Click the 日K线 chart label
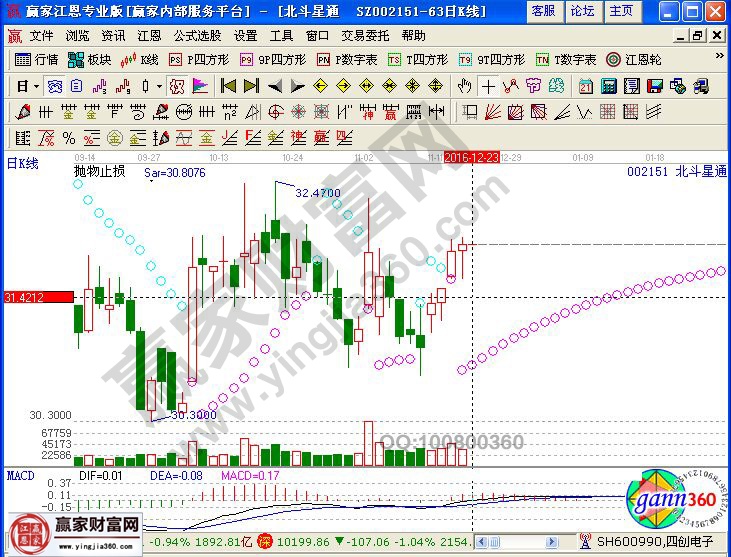The image size is (731, 557). (22, 164)
